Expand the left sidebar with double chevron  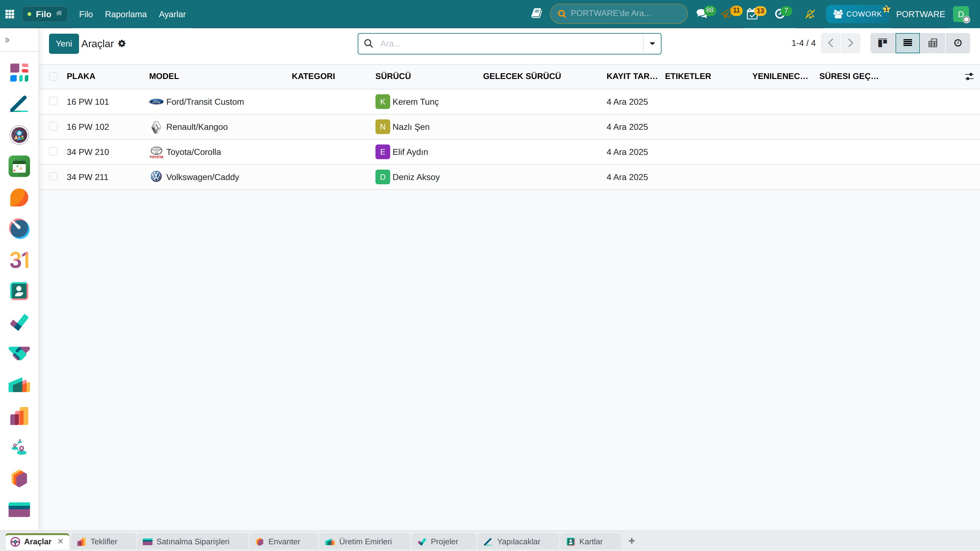(x=7, y=40)
